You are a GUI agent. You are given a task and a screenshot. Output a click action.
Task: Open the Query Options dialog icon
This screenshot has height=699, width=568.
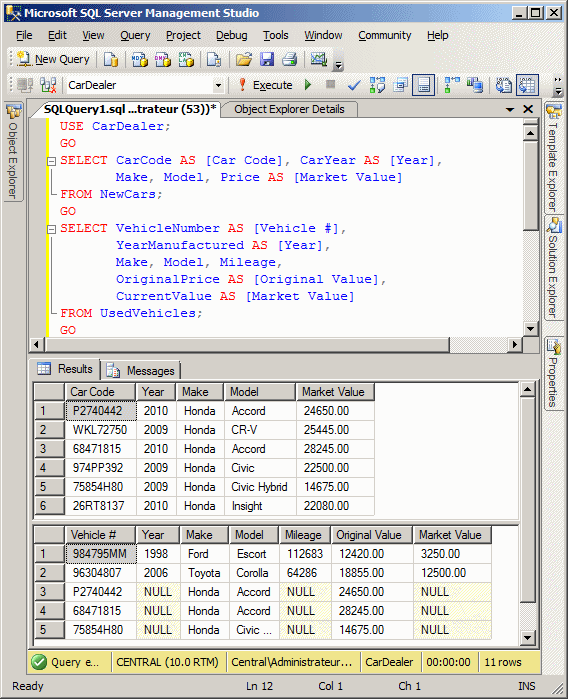click(x=400, y=85)
